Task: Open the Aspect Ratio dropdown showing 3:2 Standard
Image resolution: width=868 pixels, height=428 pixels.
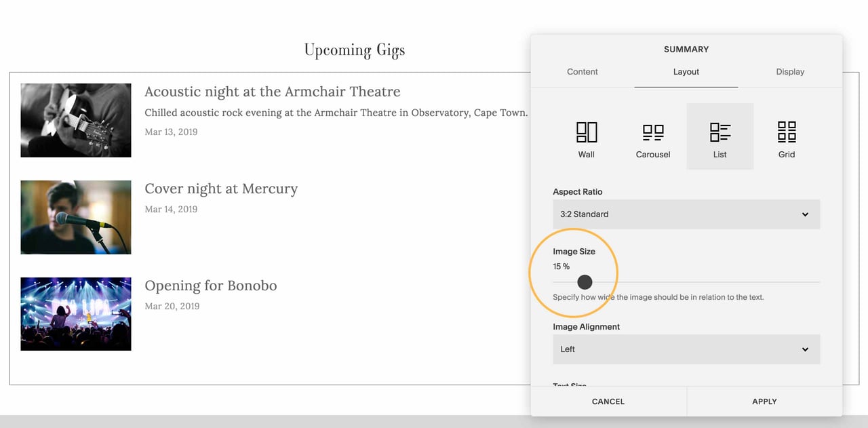Action: tap(686, 214)
